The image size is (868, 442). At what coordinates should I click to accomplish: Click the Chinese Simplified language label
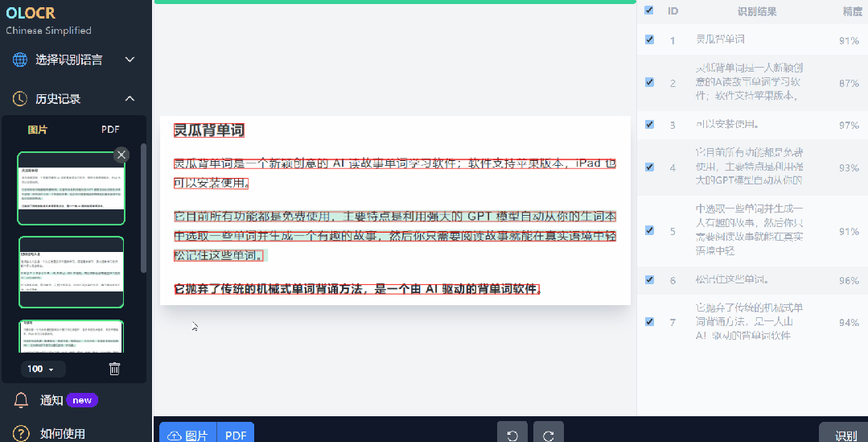[x=49, y=31]
